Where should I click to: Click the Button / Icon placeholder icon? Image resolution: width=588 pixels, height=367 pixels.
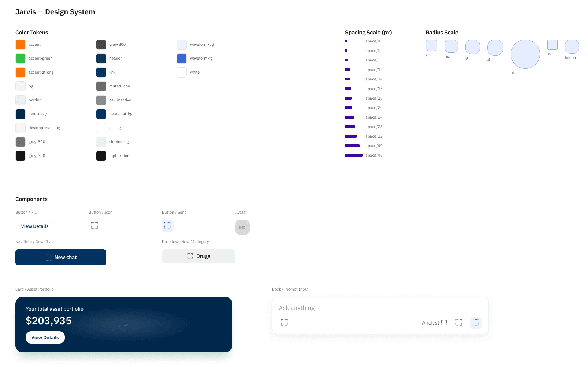[95, 226]
